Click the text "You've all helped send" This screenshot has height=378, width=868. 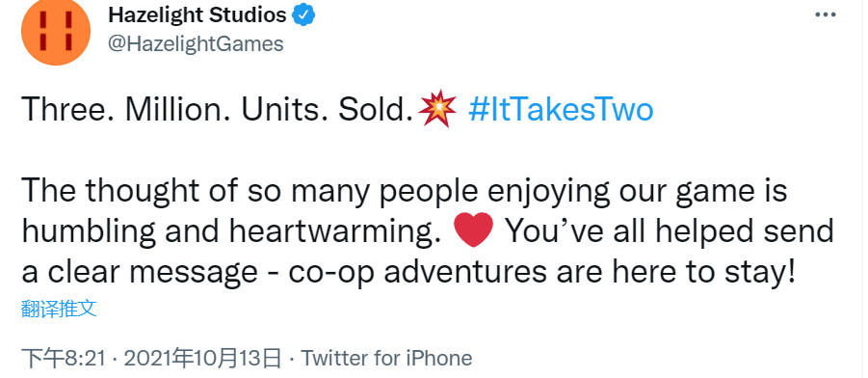click(670, 230)
